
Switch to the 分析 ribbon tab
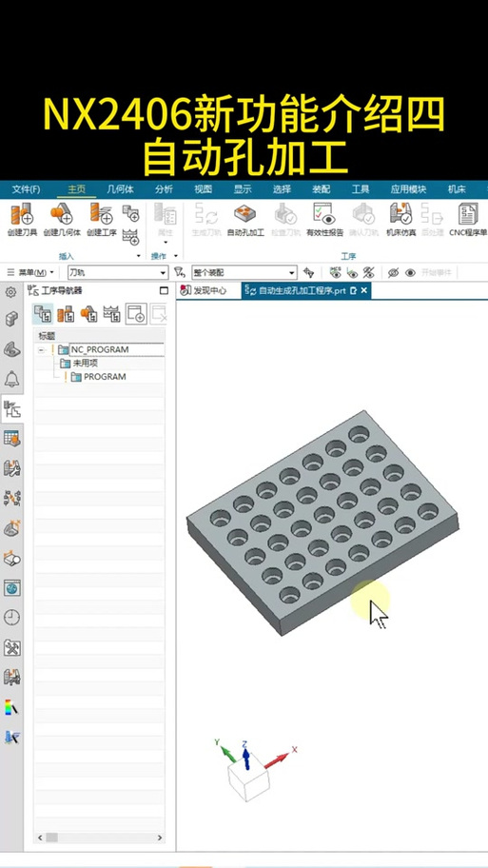164,189
